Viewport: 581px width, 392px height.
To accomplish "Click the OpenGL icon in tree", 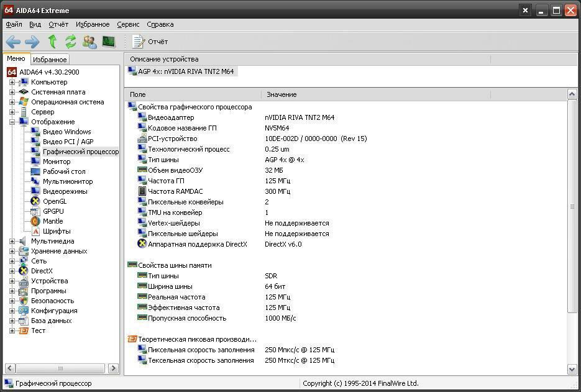I will click(35, 201).
